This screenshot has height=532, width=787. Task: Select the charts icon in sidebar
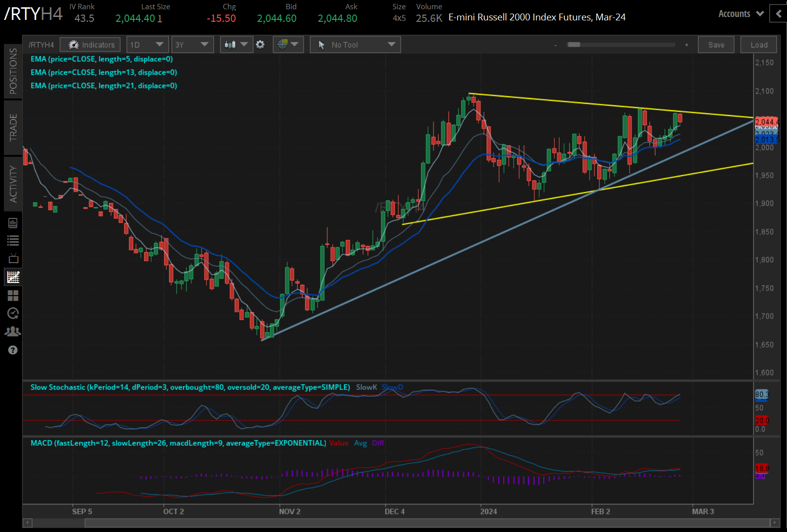[x=13, y=277]
